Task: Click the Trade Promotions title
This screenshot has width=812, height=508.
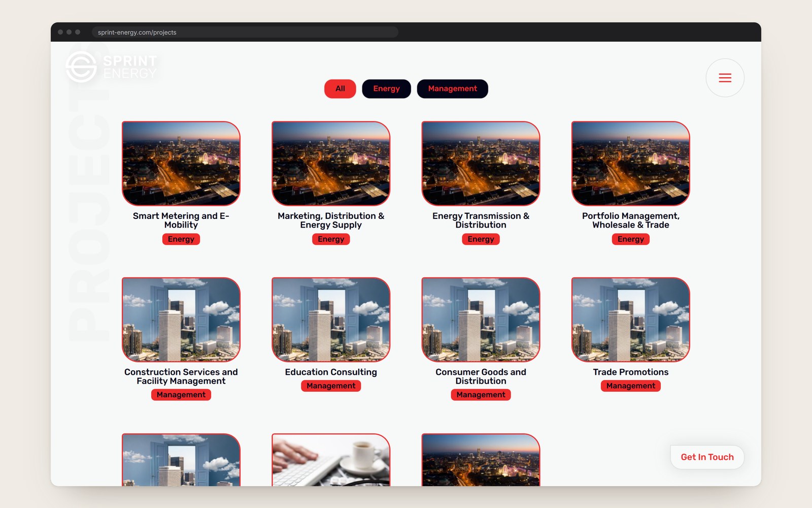Action: coord(631,372)
